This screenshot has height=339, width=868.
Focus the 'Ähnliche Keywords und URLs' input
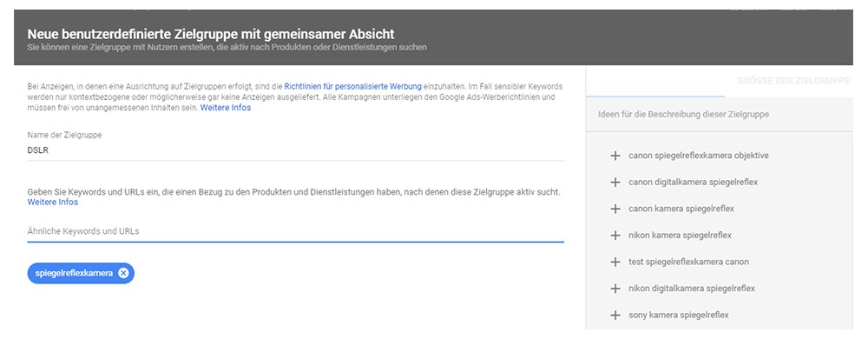click(x=296, y=231)
